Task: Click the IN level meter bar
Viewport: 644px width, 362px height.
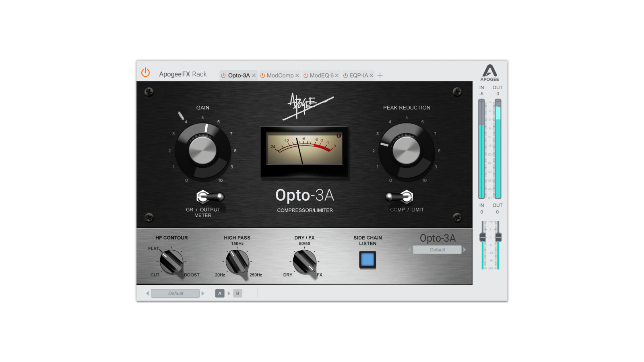Action: pos(481,149)
